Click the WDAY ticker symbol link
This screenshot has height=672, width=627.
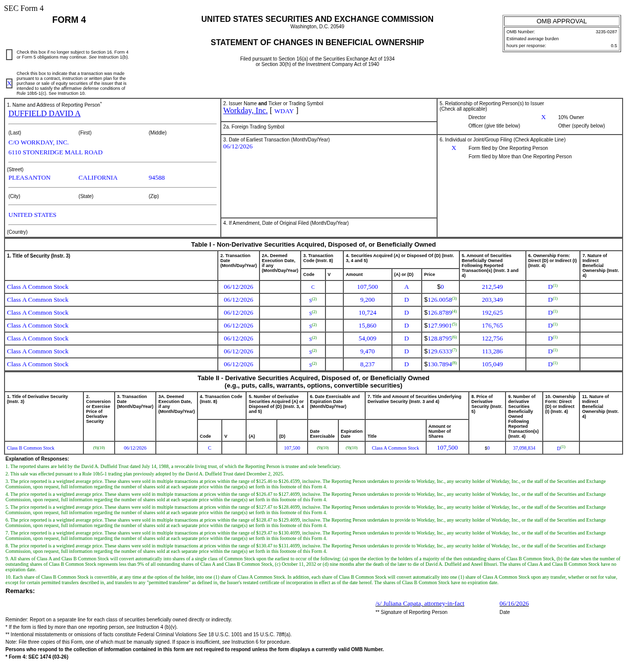tap(284, 111)
